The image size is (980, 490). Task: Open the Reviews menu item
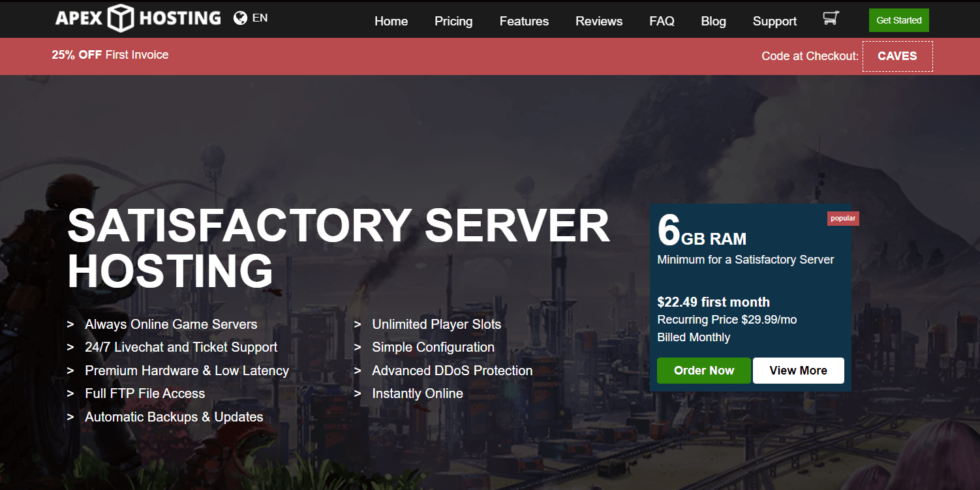coord(599,21)
